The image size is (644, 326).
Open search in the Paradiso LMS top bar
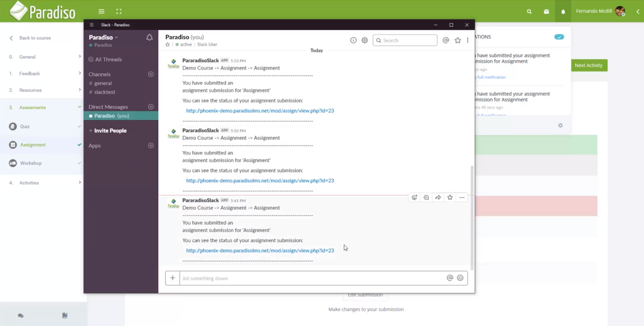click(529, 11)
